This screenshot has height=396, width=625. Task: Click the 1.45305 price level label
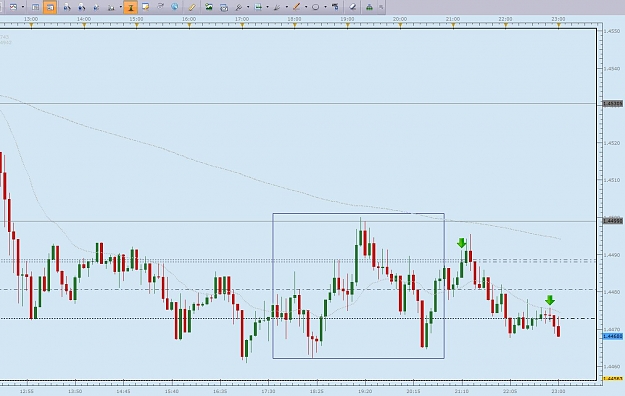(x=612, y=104)
